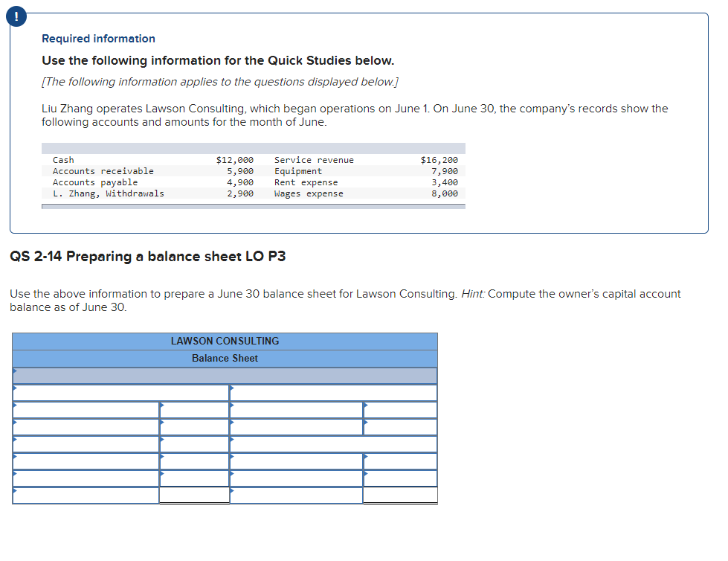Image resolution: width=728 pixels, height=561 pixels.
Task: Click "Use the following information for the Quick Studies below."
Action: [x=218, y=61]
